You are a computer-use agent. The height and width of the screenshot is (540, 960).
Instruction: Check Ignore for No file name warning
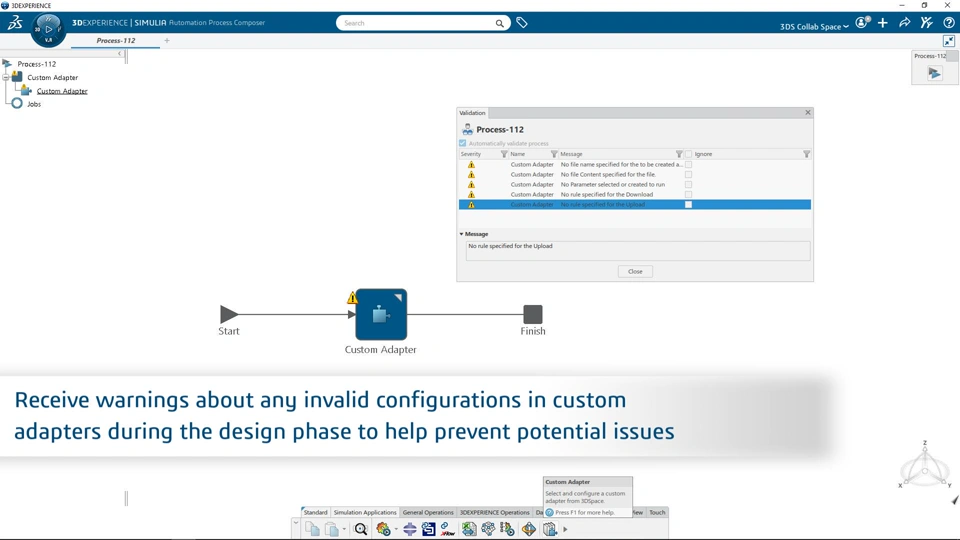[688, 165]
